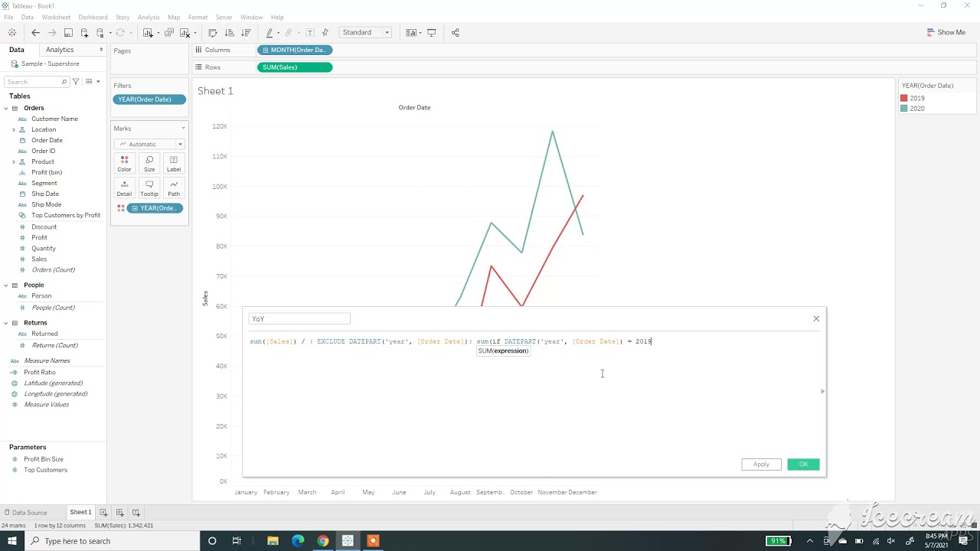Open the Show Me panel
This screenshot has width=980, height=551.
(x=946, y=32)
